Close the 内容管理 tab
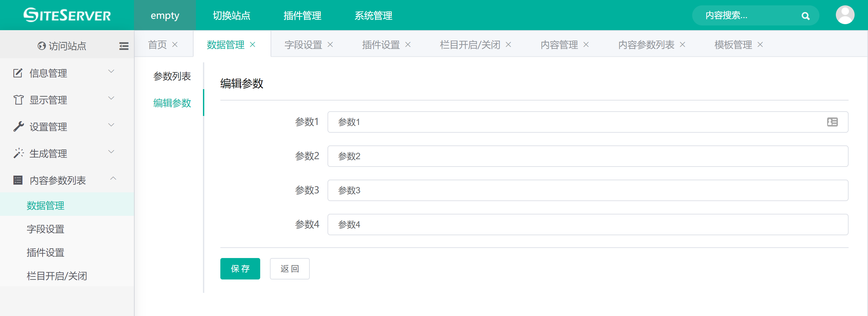Viewport: 868px width, 316px height. click(586, 45)
